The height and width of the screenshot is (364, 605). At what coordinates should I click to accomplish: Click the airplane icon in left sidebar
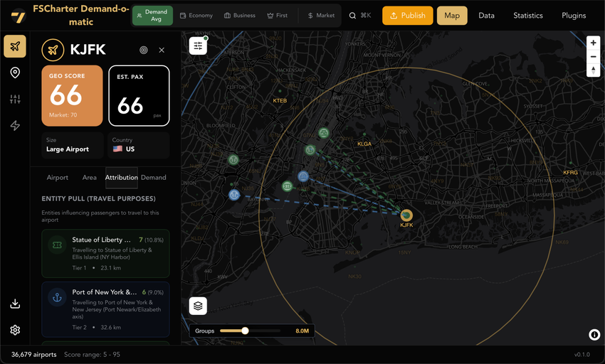(15, 46)
